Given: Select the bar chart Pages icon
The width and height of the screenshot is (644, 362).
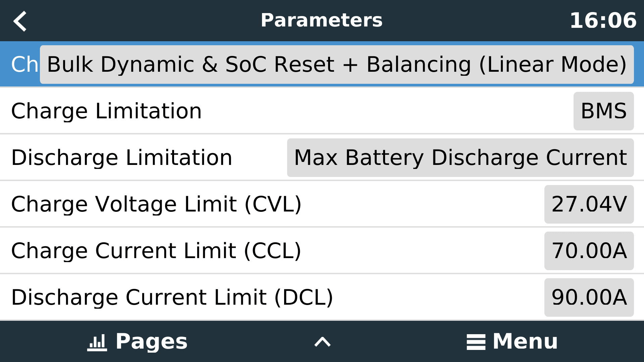Looking at the screenshot, I should coord(98,342).
